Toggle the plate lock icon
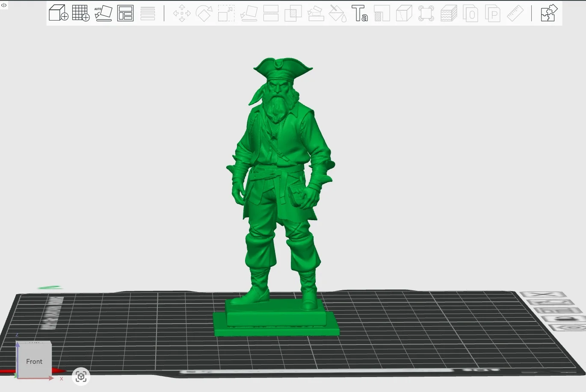 565,319
